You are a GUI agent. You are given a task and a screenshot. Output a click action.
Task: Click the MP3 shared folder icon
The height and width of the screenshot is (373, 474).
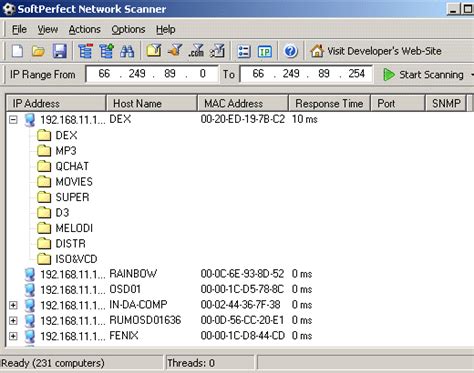pos(44,151)
